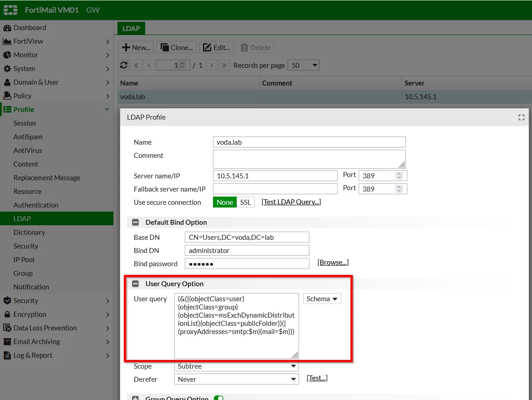532x400 pixels.
Task: Click the Test LDAP Query link
Action: [x=291, y=202]
